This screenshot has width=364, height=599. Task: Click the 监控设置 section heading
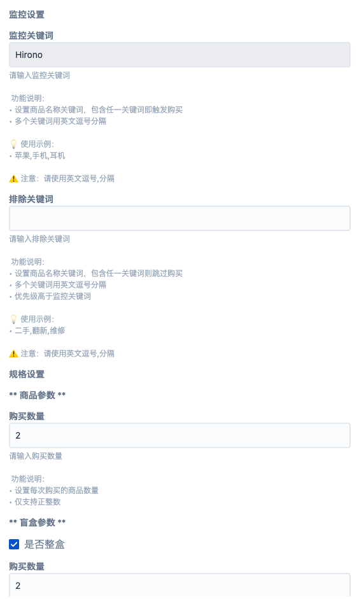coord(27,15)
